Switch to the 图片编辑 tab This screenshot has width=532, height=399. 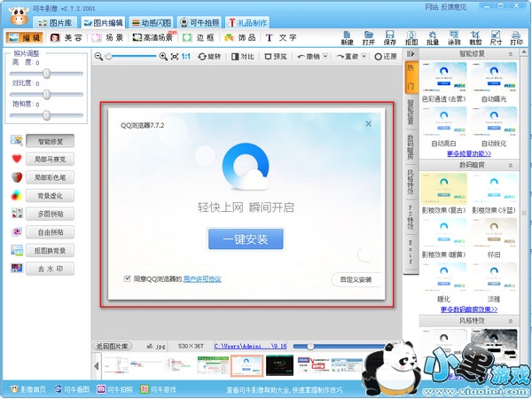pos(103,23)
